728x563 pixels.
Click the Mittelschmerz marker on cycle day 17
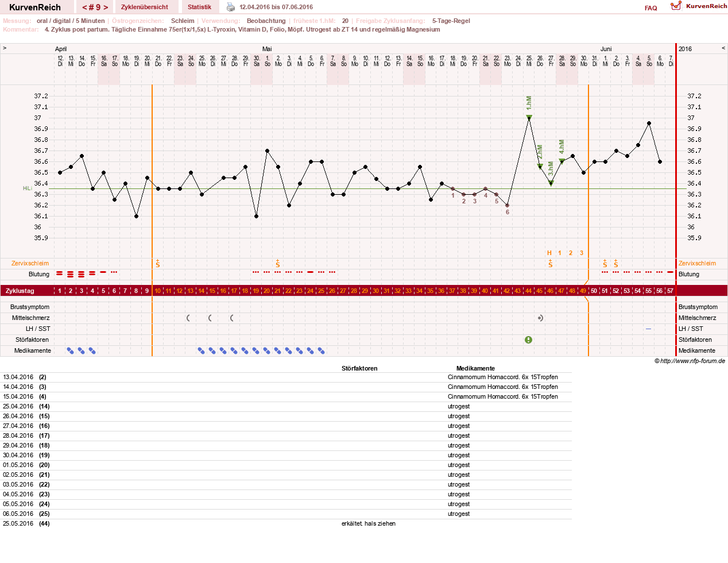point(232,318)
